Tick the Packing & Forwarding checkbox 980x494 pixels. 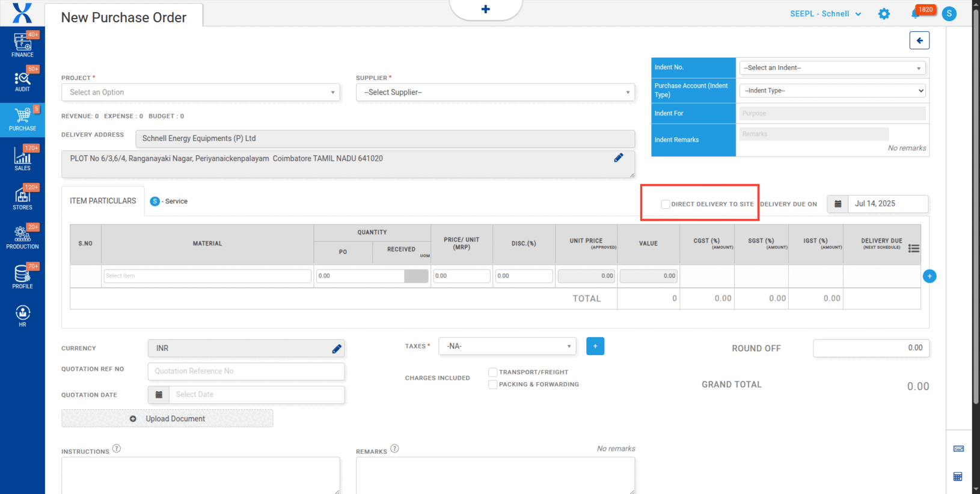[492, 384]
